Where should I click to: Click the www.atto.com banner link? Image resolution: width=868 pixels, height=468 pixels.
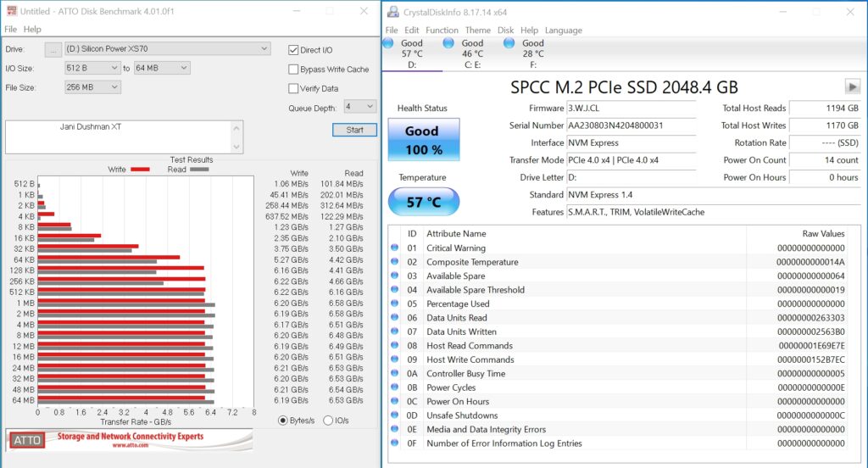coord(130,445)
